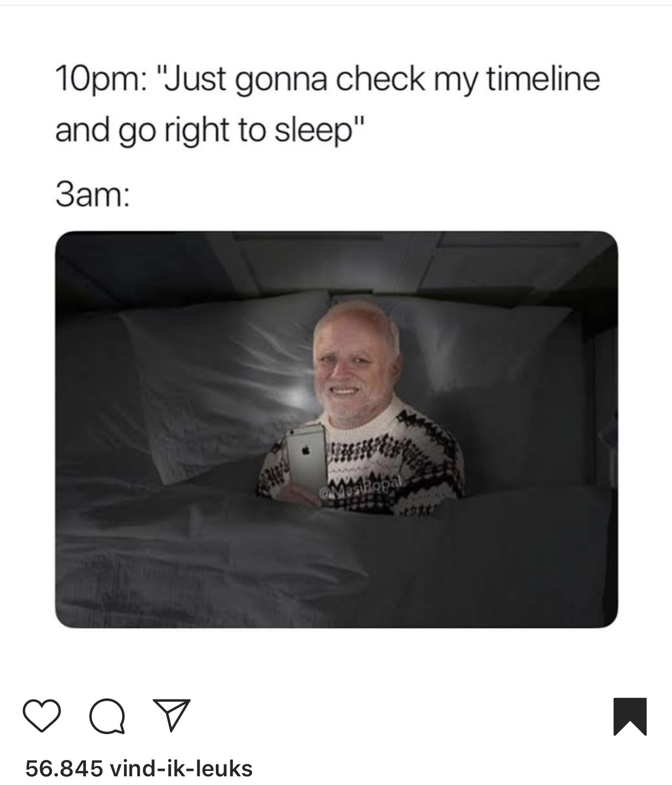The width and height of the screenshot is (672, 785).
Task: Toggle the bookmark save icon
Action: 630,717
